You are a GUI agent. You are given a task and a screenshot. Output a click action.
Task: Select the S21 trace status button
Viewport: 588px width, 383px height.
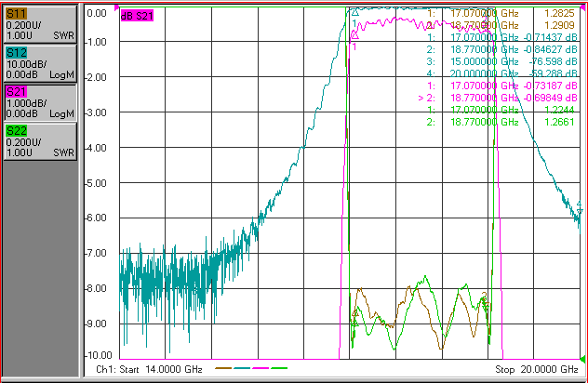click(x=40, y=102)
